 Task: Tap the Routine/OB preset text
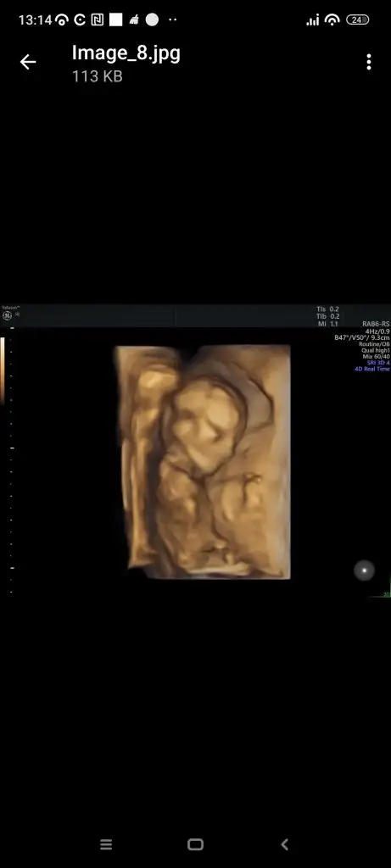point(374,344)
